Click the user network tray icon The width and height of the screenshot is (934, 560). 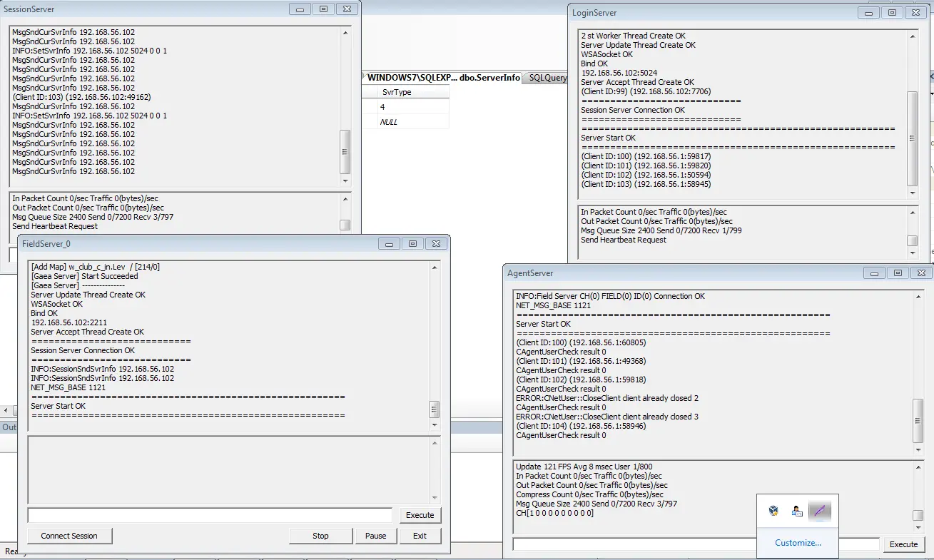(x=797, y=511)
